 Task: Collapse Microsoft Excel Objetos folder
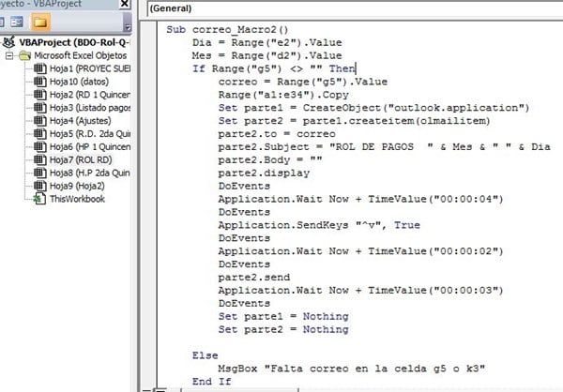8,55
